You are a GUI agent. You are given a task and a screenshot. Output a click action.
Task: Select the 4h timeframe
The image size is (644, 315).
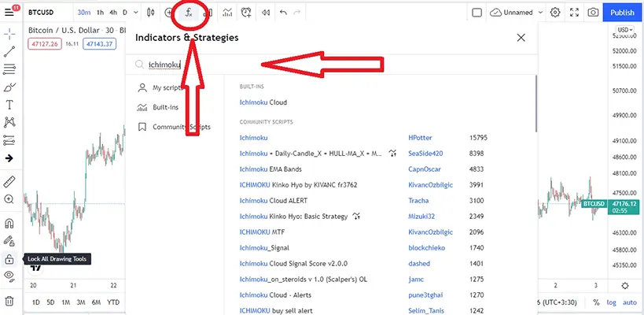pyautogui.click(x=113, y=13)
